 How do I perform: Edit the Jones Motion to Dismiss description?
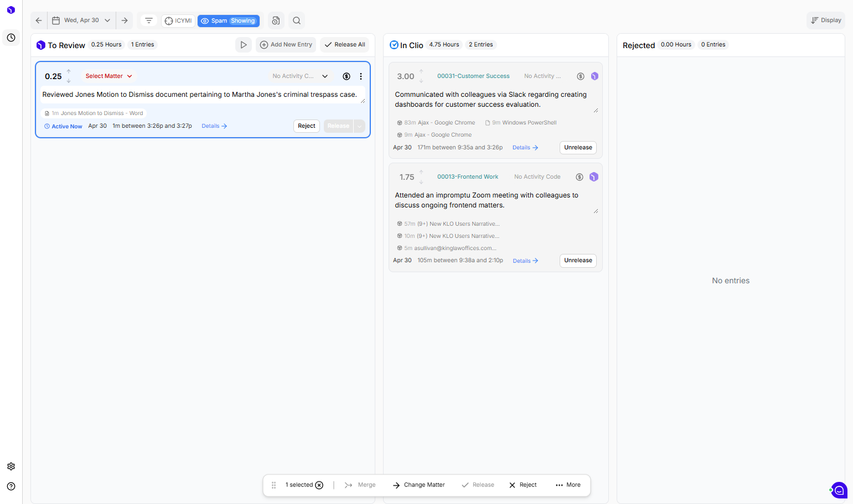click(203, 95)
